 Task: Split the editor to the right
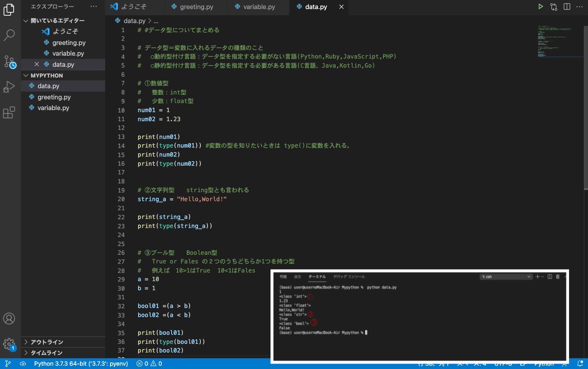pyautogui.click(x=567, y=7)
